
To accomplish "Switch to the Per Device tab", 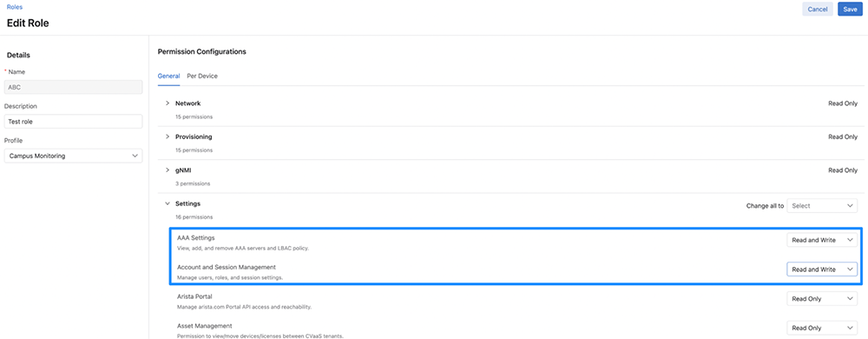I will click(202, 76).
